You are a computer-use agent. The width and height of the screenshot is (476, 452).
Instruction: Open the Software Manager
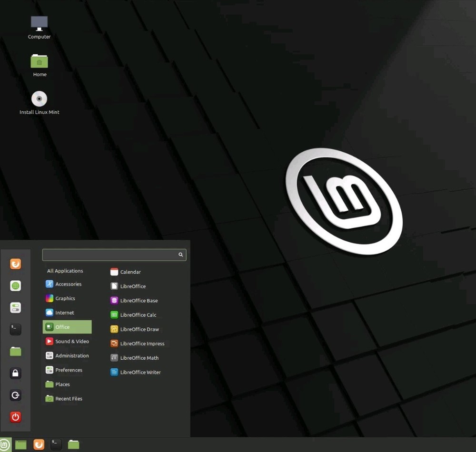click(x=15, y=285)
